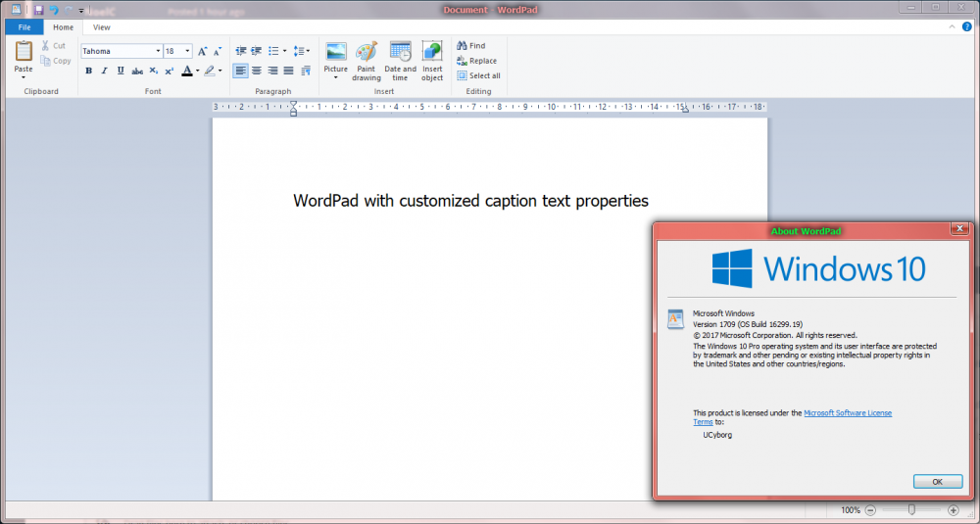The image size is (980, 524).
Task: Click the Grow font icon
Action: (202, 51)
